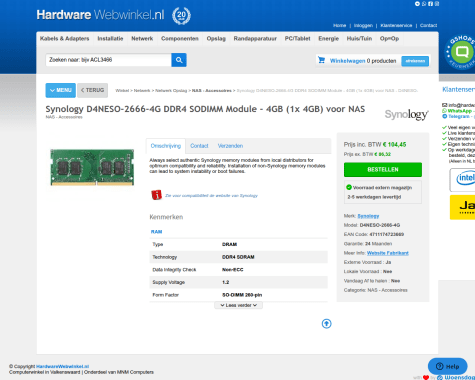Click the green BESTELLEN button
Screen dimensions: 475x380
[x=383, y=170]
